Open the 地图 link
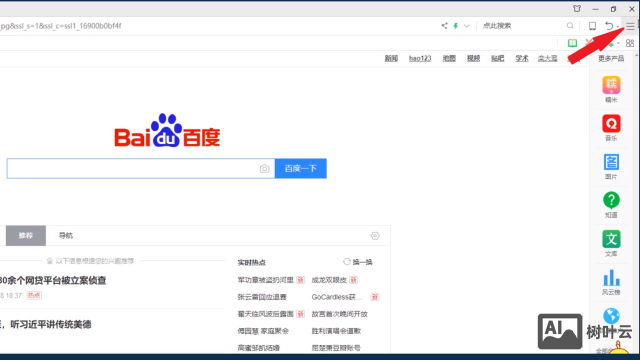640x360 pixels. coord(449,58)
